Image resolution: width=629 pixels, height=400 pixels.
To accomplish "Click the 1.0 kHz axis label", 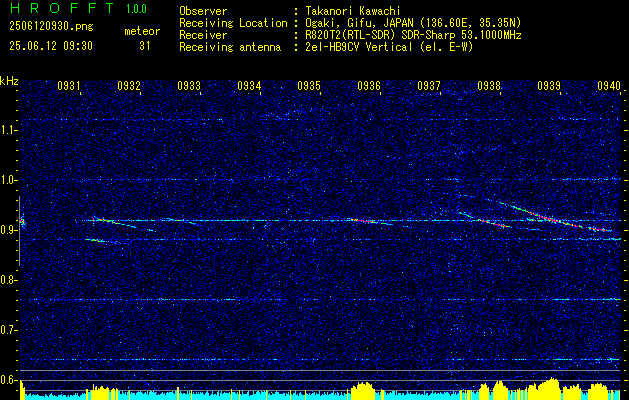I will click(x=8, y=180).
